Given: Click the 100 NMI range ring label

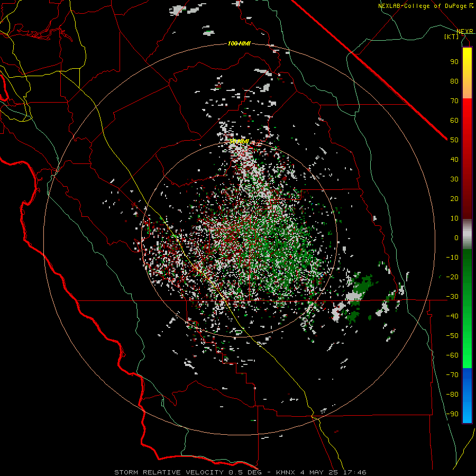Looking at the screenshot, I should pyautogui.click(x=239, y=44).
